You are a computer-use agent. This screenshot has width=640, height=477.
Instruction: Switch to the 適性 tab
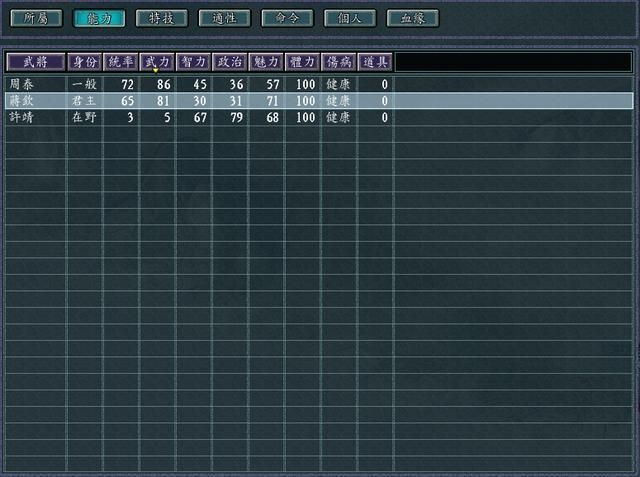click(224, 18)
